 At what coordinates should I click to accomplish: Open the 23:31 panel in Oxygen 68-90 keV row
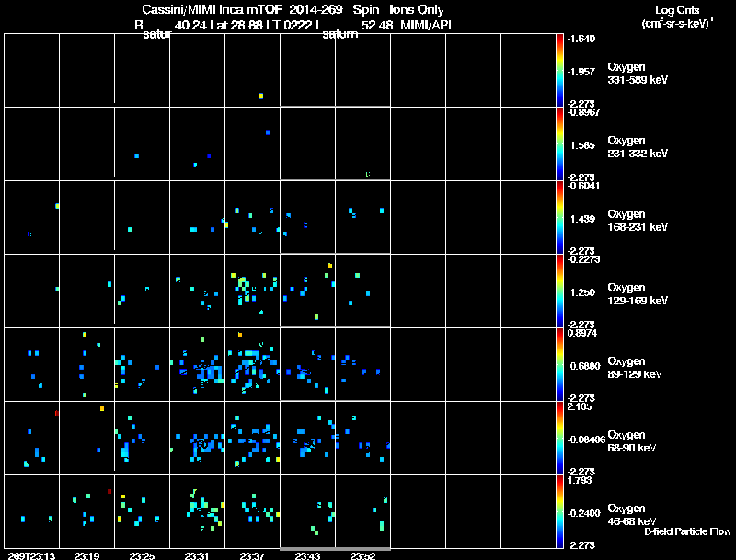click(197, 438)
